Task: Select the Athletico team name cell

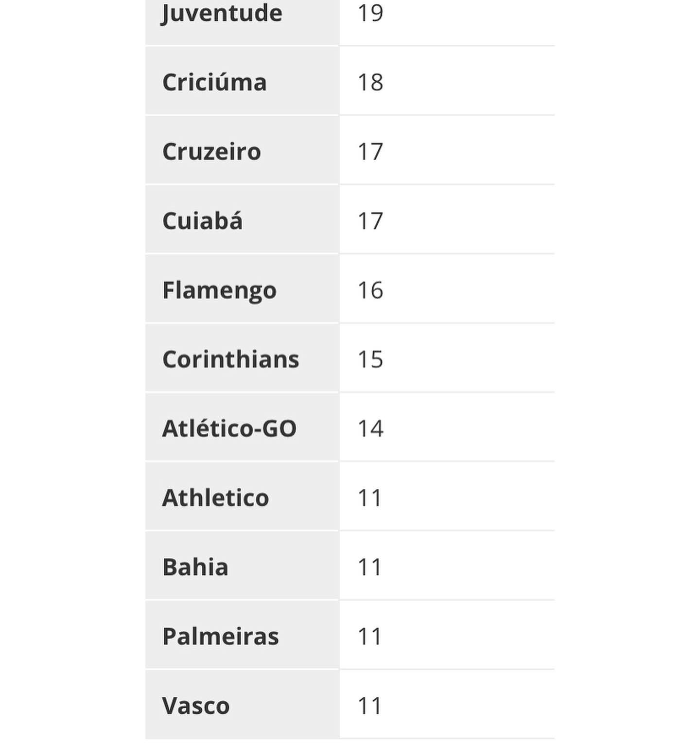Action: tap(215, 498)
